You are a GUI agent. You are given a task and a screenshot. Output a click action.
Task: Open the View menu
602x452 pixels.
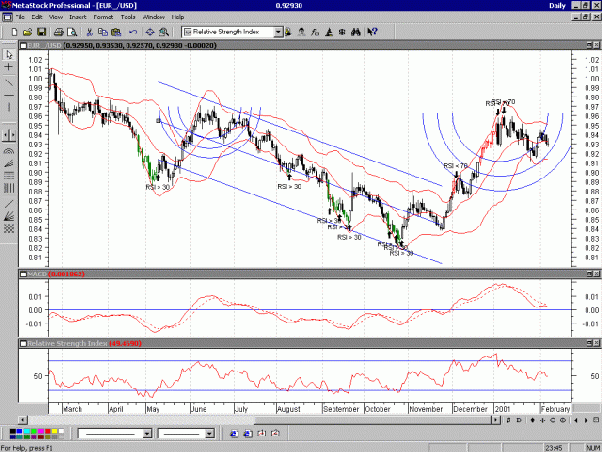pos(56,17)
